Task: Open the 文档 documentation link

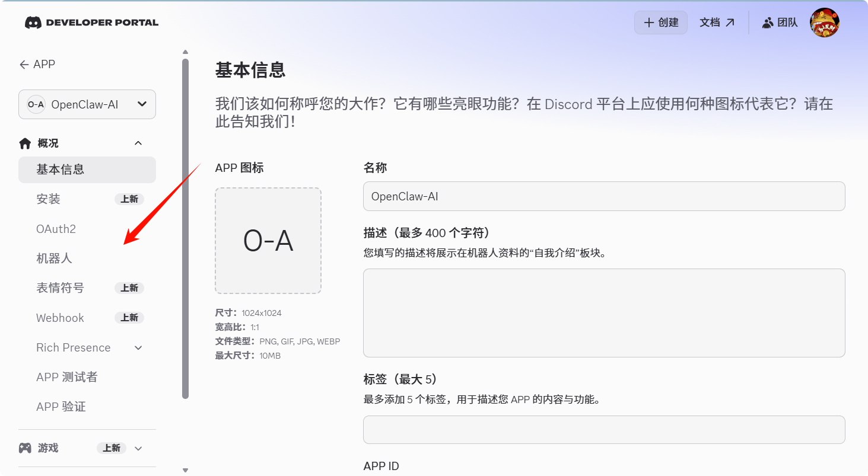Action: tap(717, 23)
